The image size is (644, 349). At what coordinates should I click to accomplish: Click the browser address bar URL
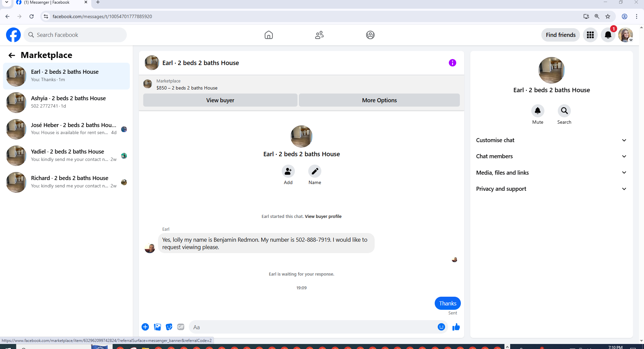tap(102, 16)
